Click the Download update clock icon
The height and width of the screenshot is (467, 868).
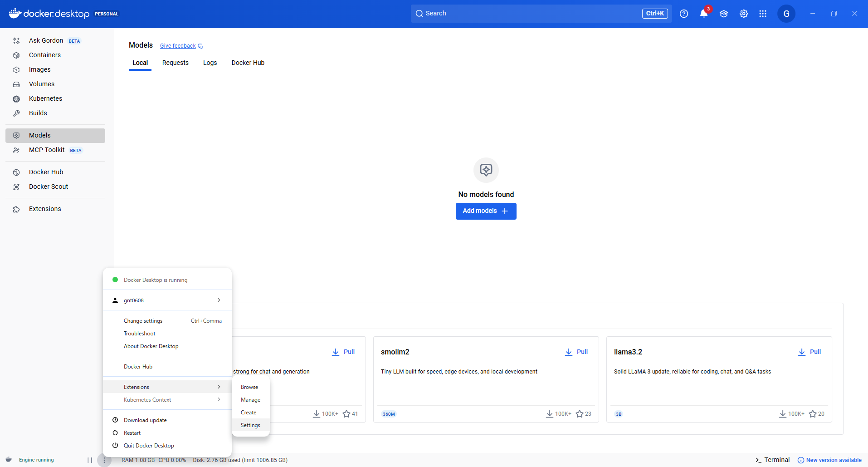click(x=115, y=420)
